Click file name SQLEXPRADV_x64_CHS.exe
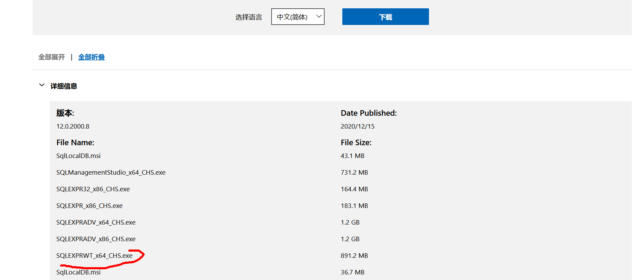The width and height of the screenshot is (644, 280). 96,222
